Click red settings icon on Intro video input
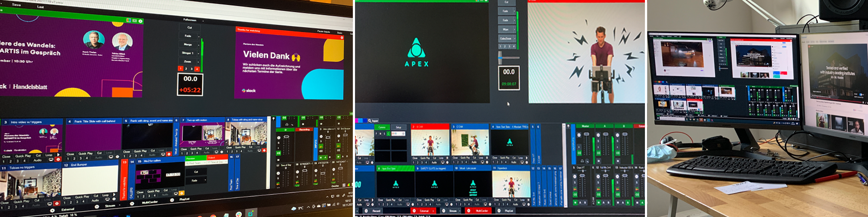 pos(58,159)
